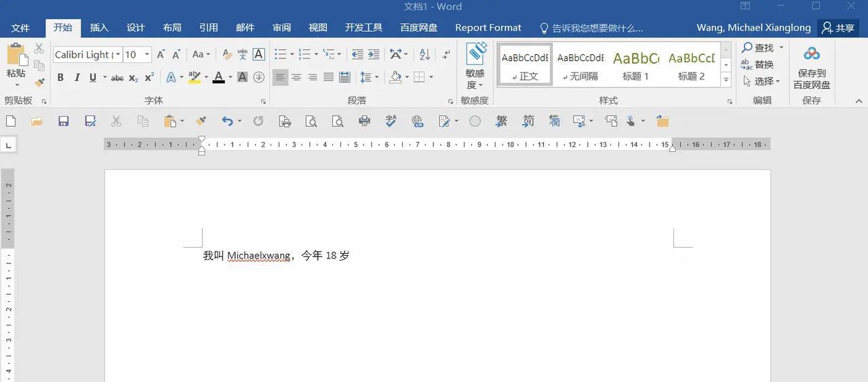Increase font size with the grow font icon
The height and width of the screenshot is (382, 868).
(x=161, y=54)
